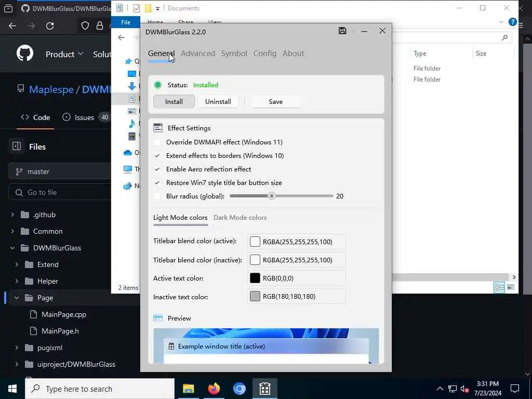Click the Save button
The height and width of the screenshot is (399, 532).
pyautogui.click(x=275, y=101)
